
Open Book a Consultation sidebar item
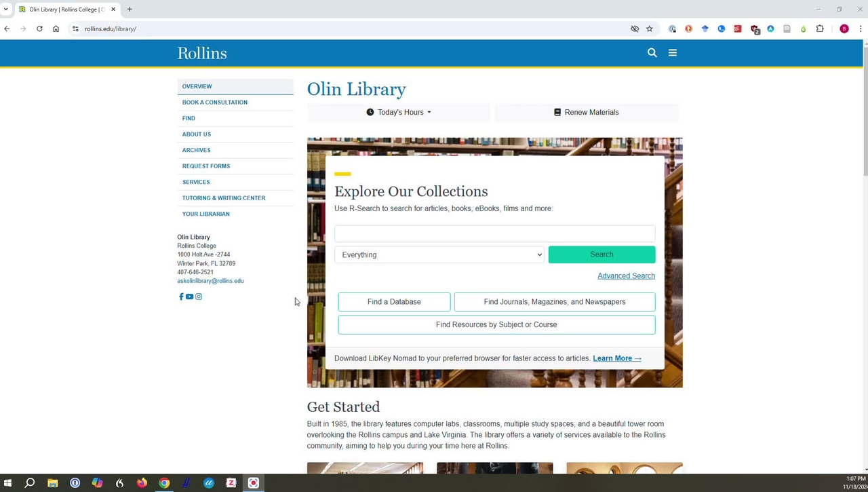click(235, 102)
